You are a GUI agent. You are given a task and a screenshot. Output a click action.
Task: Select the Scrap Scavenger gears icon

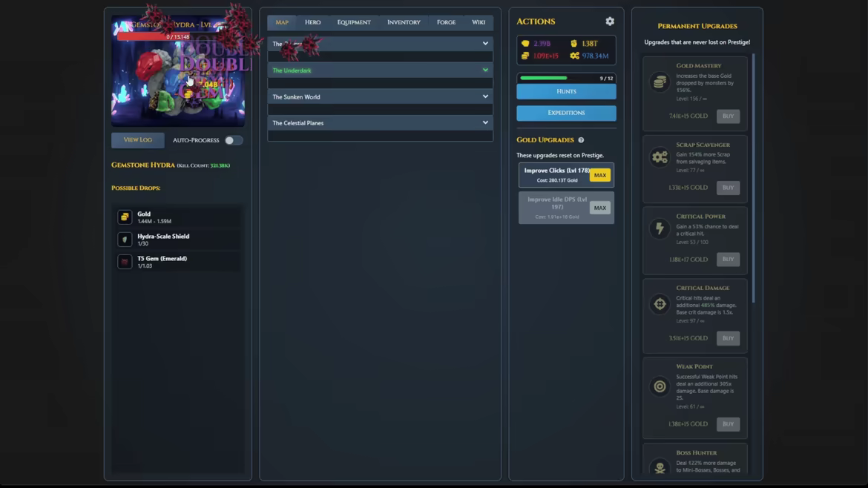tap(660, 157)
